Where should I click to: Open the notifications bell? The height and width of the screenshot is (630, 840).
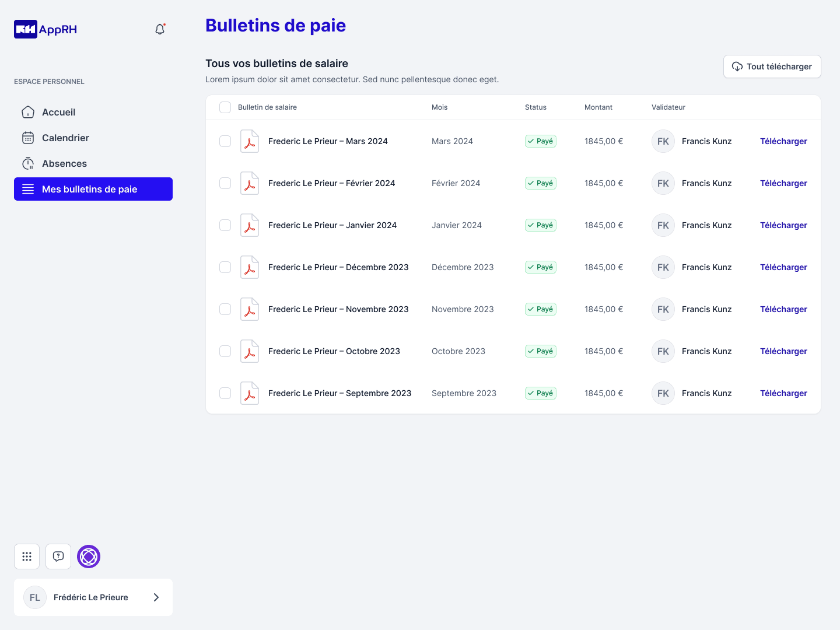point(160,29)
